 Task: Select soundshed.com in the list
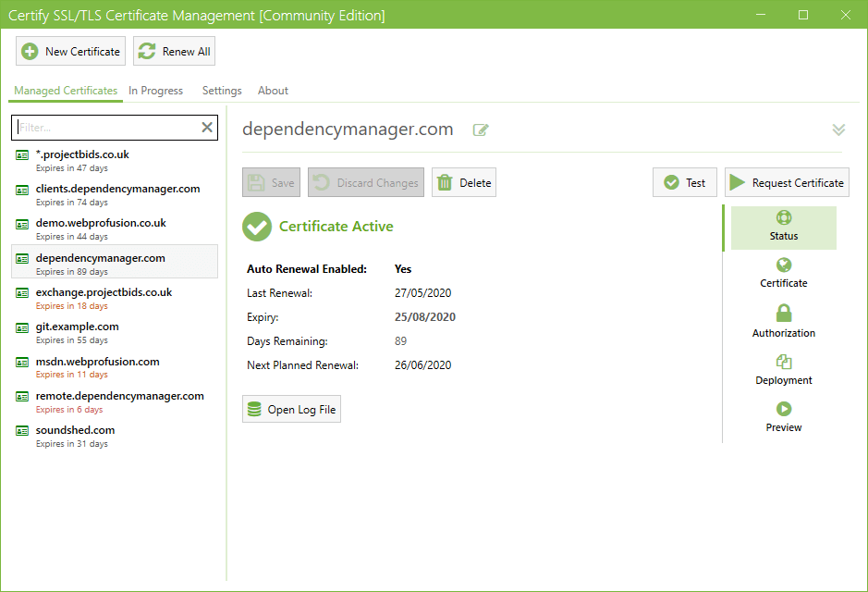coord(115,437)
